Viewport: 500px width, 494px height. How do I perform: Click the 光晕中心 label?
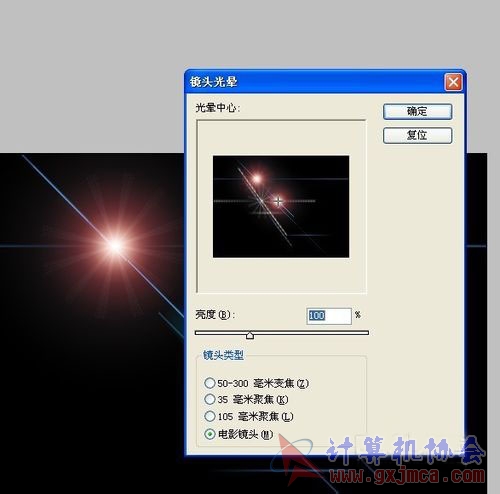pos(218,108)
